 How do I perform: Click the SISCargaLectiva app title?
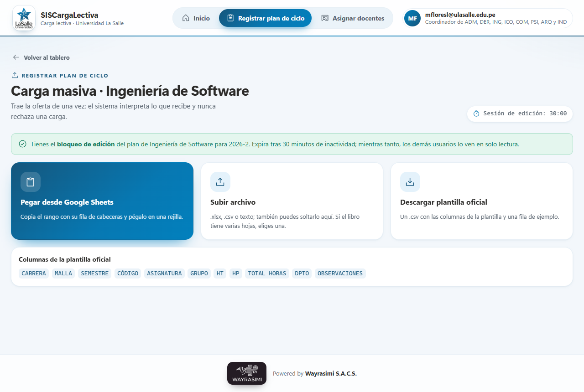pos(69,15)
